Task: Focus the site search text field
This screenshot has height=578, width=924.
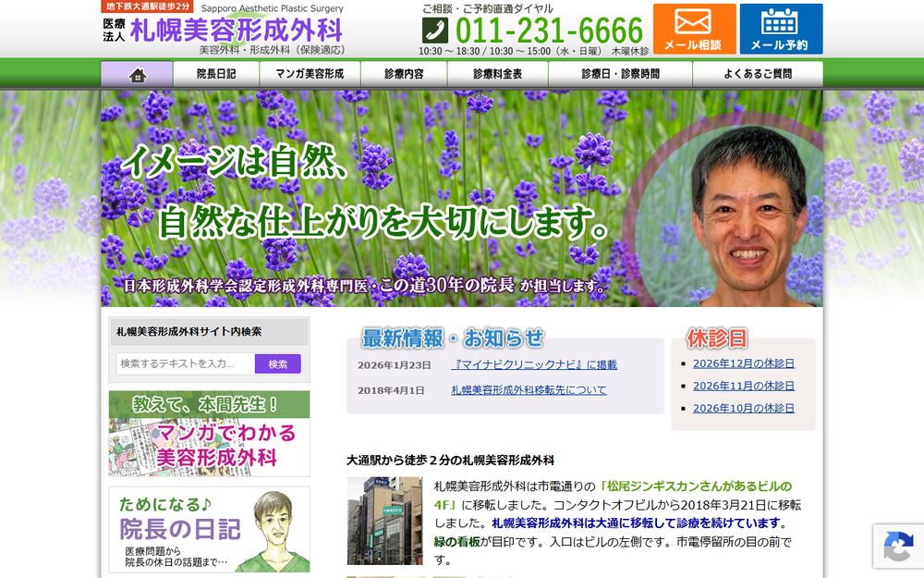Action: pyautogui.click(x=186, y=363)
